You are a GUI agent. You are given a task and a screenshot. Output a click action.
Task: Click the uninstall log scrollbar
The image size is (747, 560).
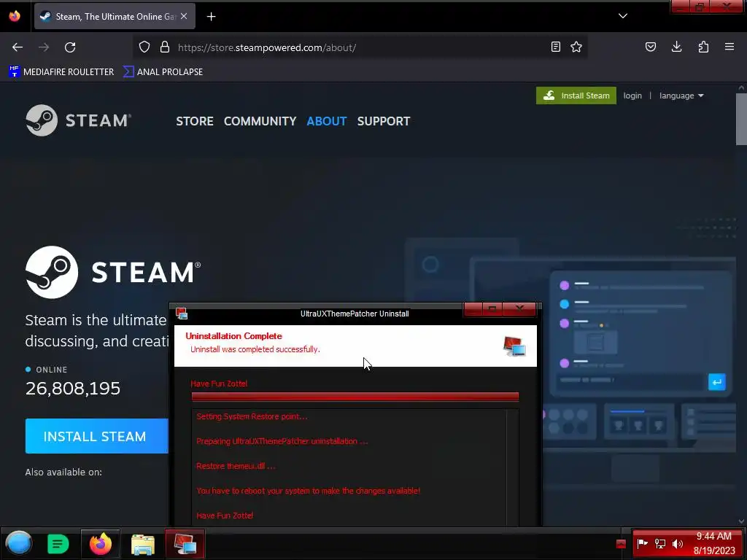[x=513, y=467]
